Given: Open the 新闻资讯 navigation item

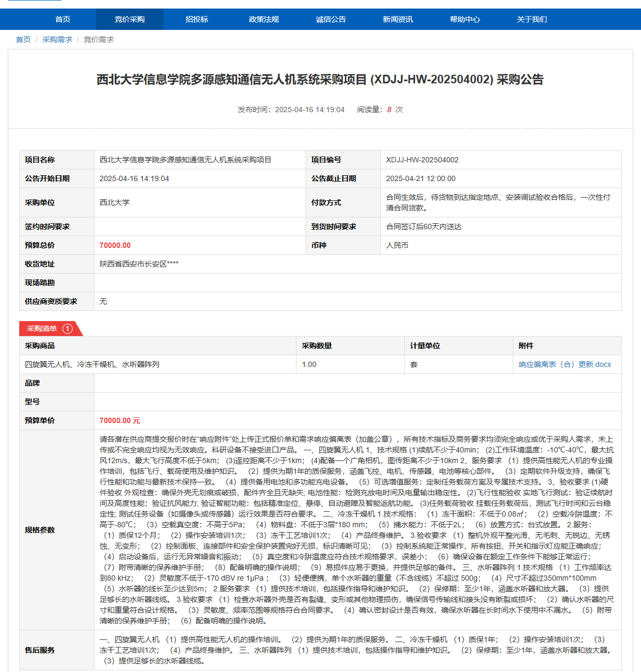Looking at the screenshot, I should pos(398,19).
